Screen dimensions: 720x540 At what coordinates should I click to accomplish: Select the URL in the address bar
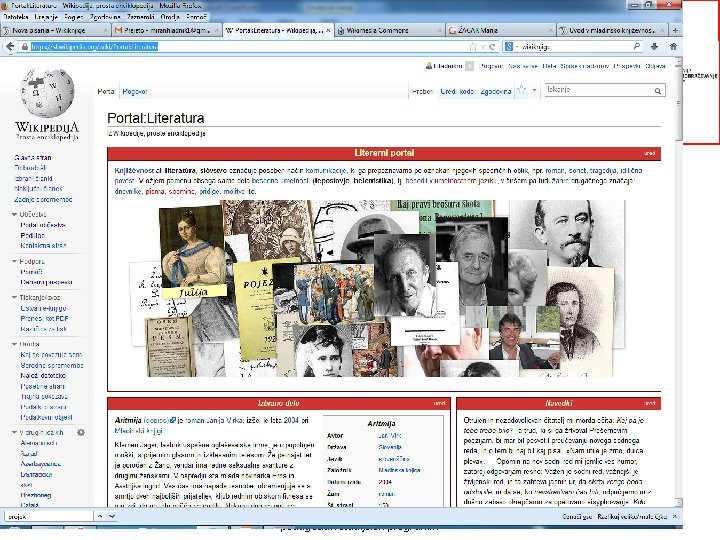coord(95,47)
